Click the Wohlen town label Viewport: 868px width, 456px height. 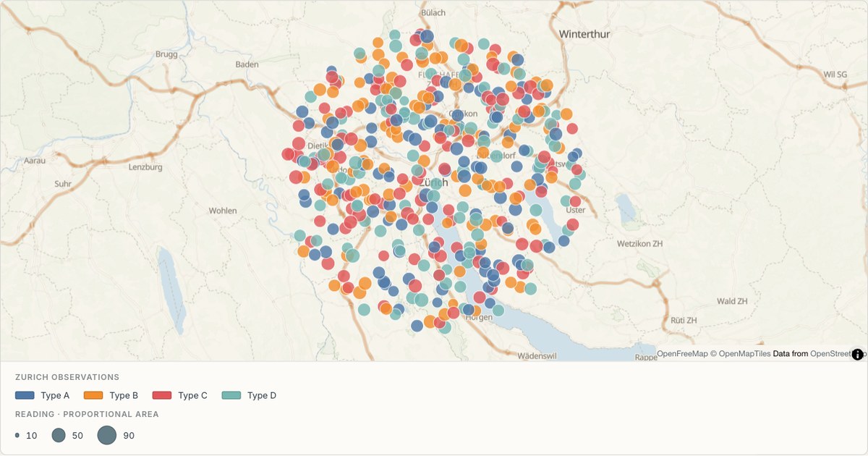[x=223, y=211]
